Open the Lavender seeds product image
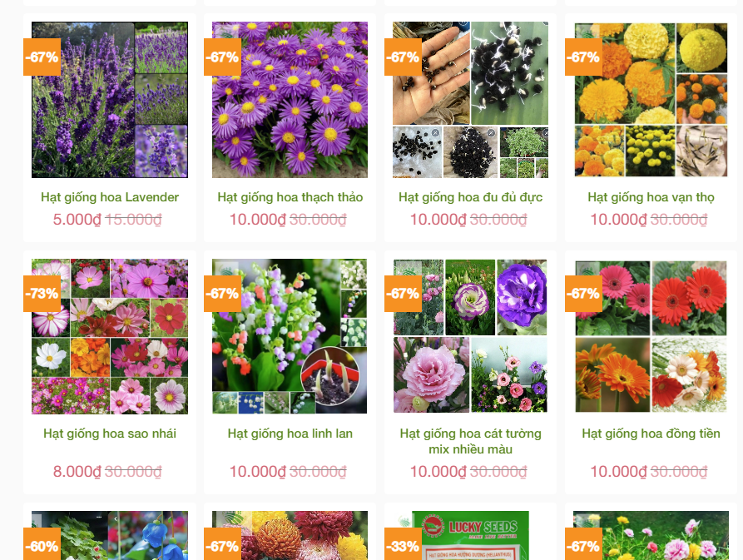The image size is (743, 560). click(x=110, y=100)
